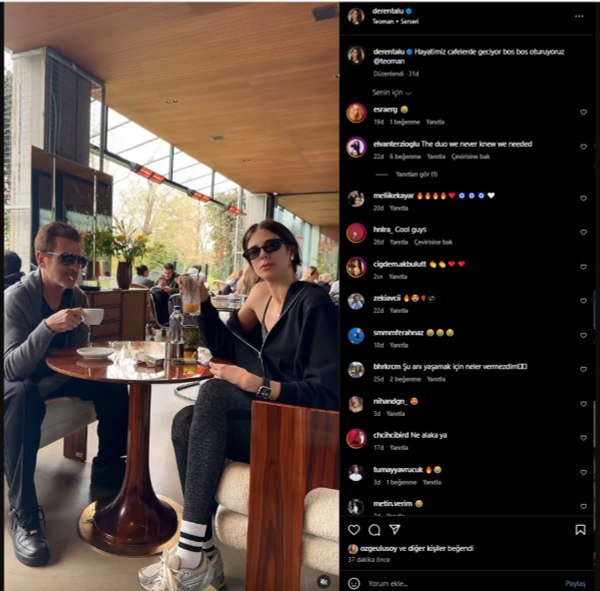The width and height of the screenshot is (600, 591).
Task: Open Çevirisine bak under elvanterzioglu's comment
Action: pyautogui.click(x=470, y=157)
